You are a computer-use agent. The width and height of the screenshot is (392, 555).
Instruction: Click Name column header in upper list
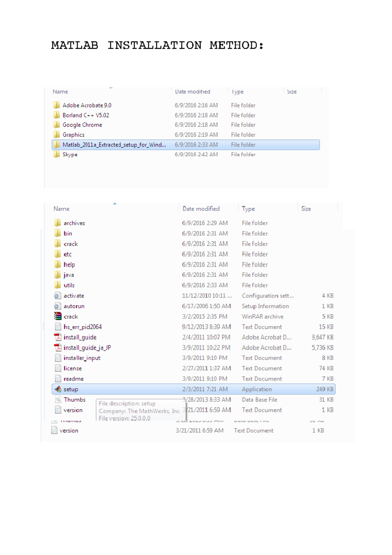pos(60,92)
